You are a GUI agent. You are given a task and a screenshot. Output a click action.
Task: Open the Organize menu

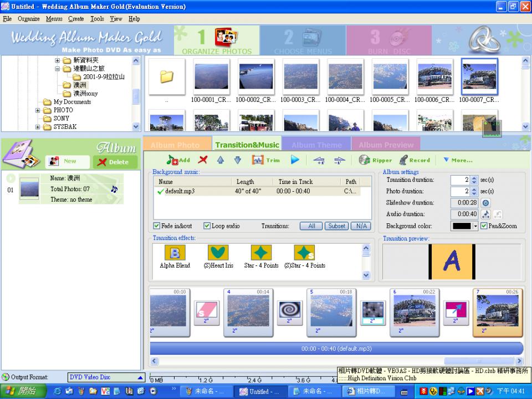[x=28, y=19]
